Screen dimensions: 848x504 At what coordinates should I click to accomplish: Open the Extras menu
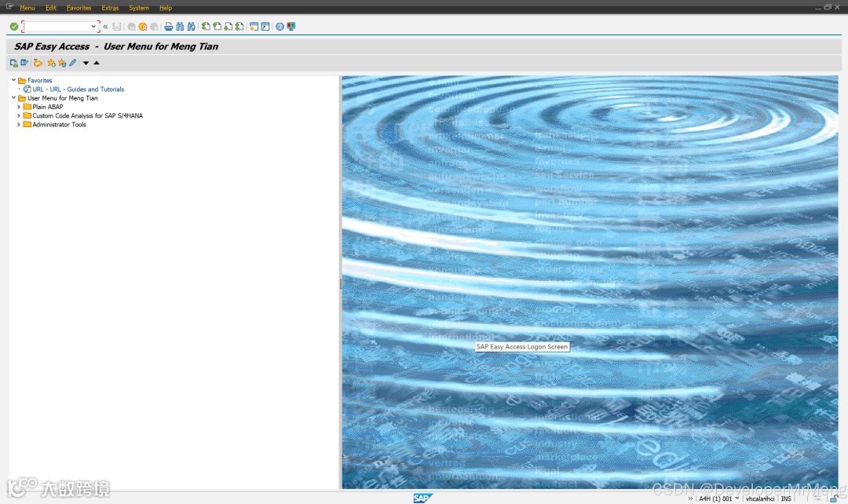110,8
